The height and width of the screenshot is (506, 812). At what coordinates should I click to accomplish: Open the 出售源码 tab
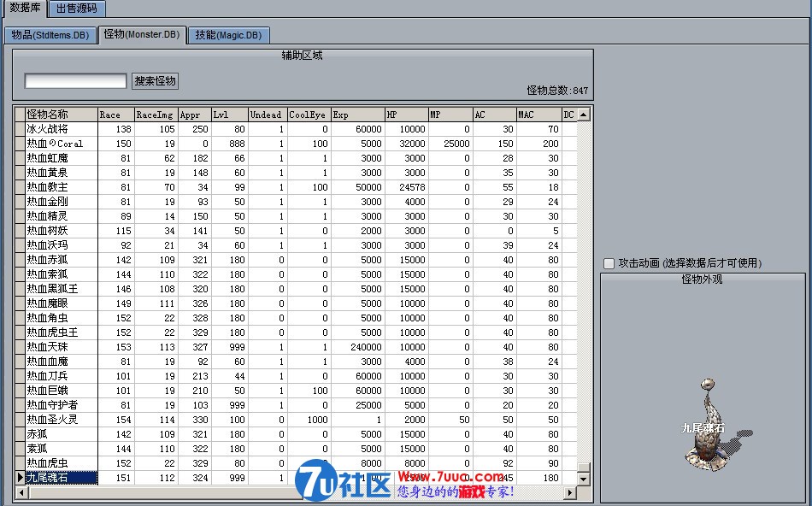[x=77, y=9]
